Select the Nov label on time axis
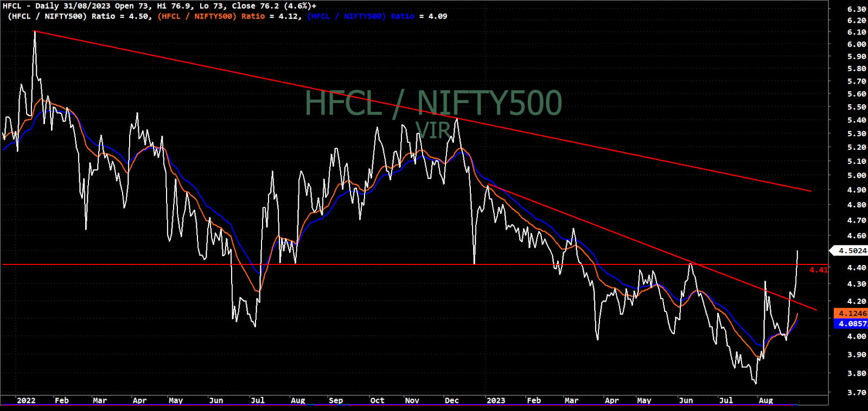This screenshot has height=411, width=868. [x=412, y=401]
